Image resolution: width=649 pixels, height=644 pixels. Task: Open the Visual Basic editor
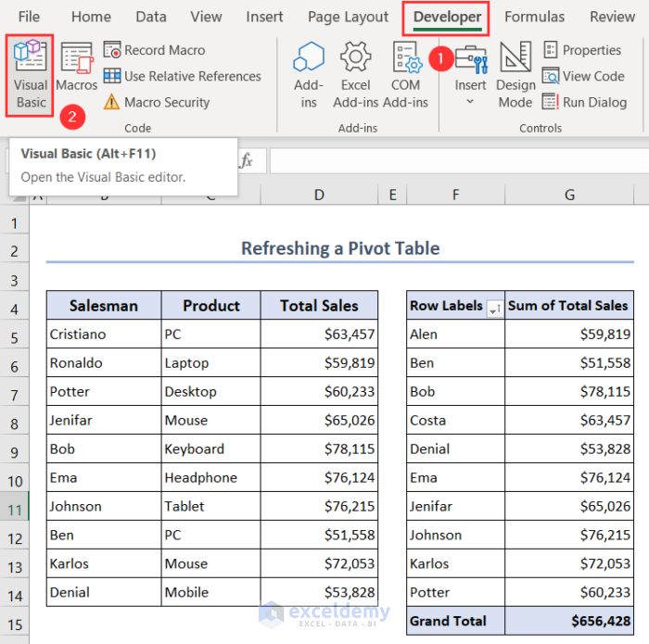[x=31, y=76]
